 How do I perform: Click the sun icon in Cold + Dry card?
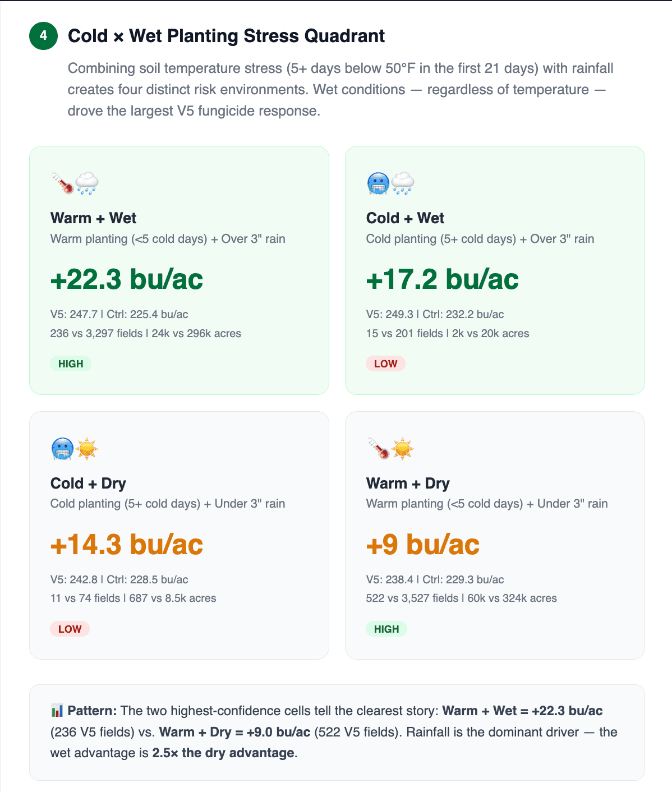(87, 449)
